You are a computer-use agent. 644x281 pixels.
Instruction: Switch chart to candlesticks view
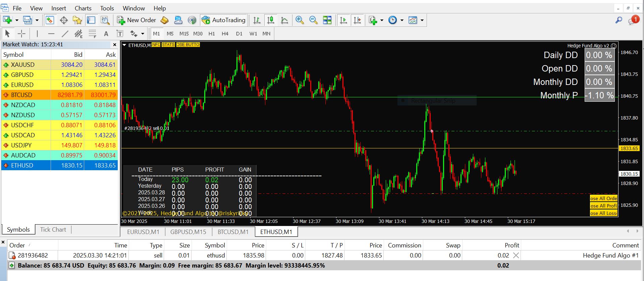tap(271, 20)
